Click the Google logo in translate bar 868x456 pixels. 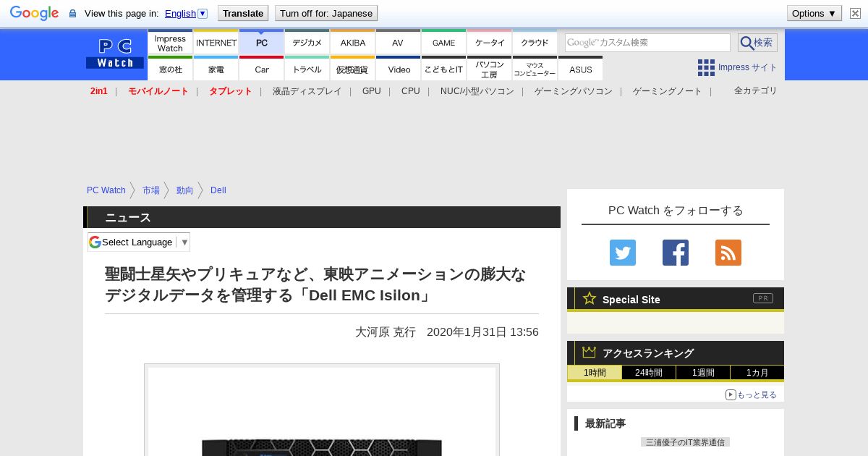(34, 13)
